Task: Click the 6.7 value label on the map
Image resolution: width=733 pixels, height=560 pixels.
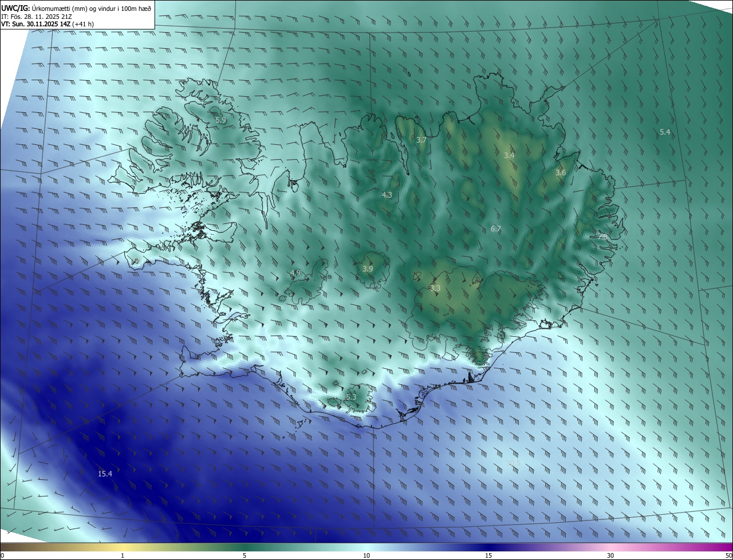Action: 496,228
